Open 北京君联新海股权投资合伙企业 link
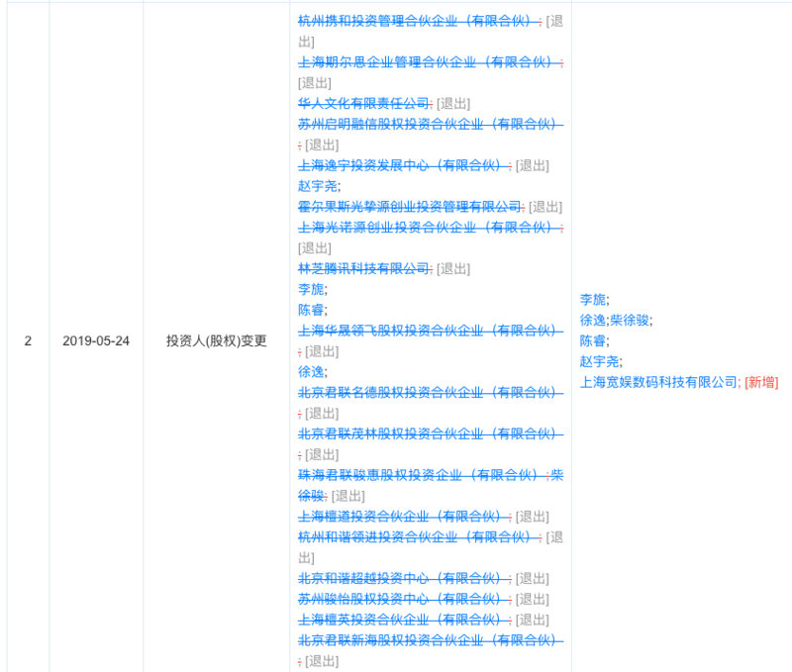792x672 pixels. [431, 640]
